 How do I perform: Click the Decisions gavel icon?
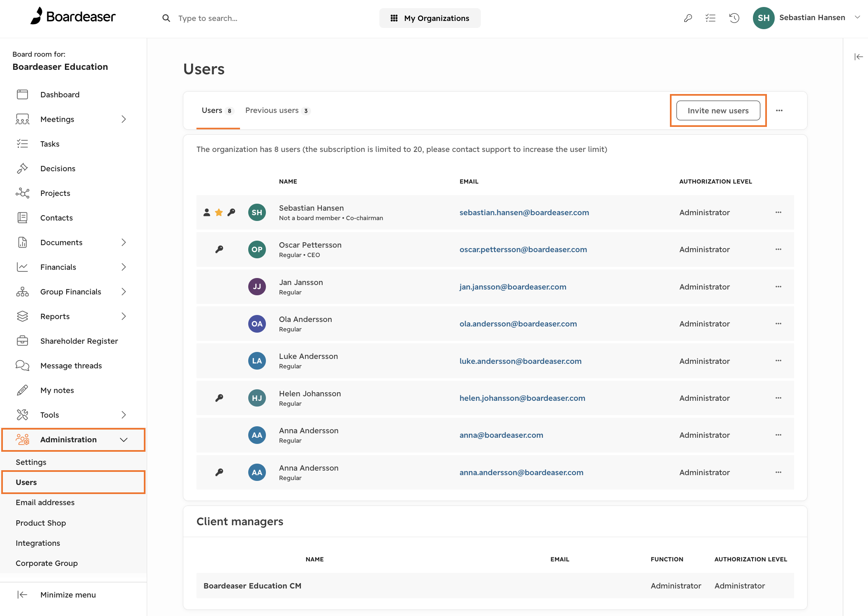point(23,168)
